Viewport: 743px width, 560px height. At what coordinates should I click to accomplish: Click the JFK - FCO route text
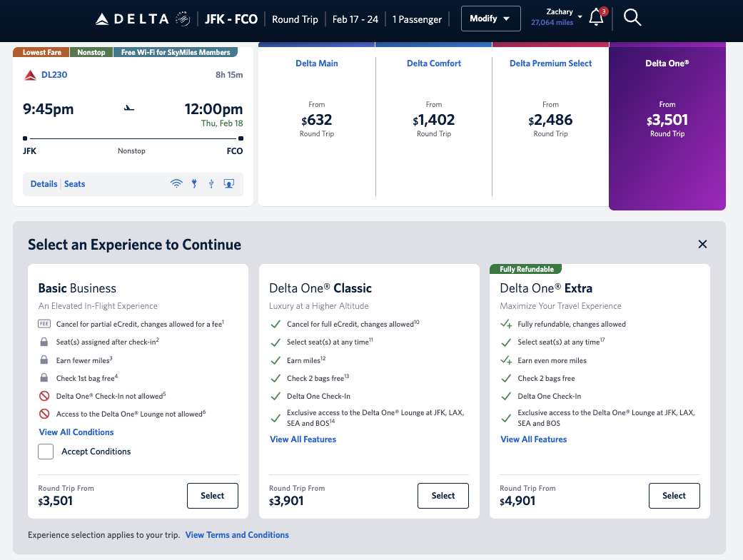point(231,19)
